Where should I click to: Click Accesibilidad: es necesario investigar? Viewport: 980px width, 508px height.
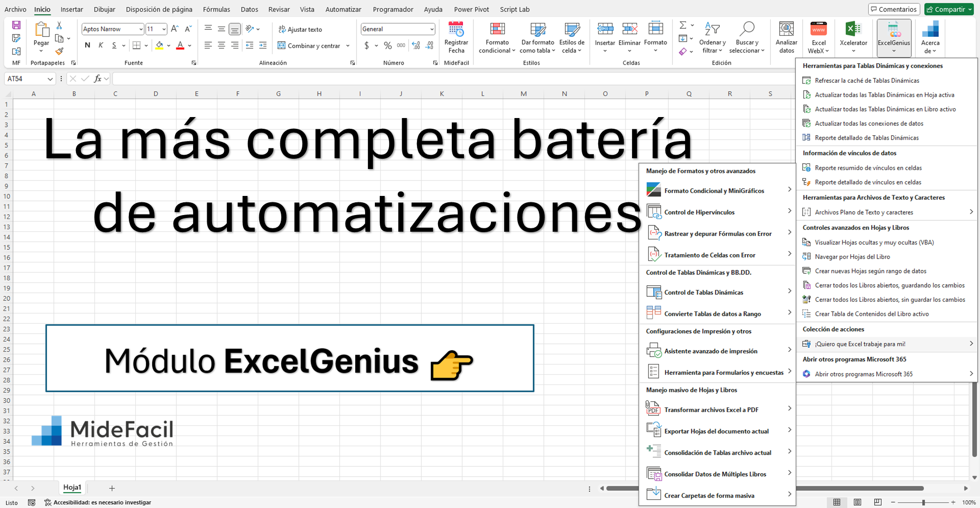(x=98, y=502)
